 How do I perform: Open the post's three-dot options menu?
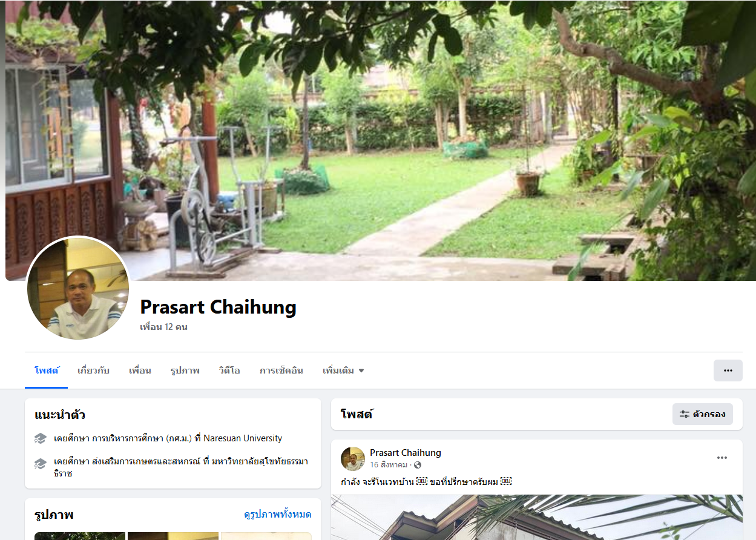tap(722, 458)
